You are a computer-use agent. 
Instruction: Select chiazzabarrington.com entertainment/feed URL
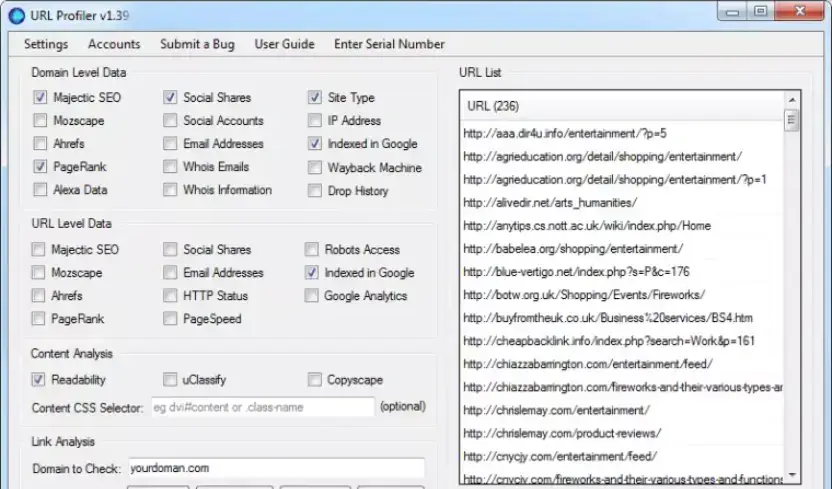tap(622, 364)
